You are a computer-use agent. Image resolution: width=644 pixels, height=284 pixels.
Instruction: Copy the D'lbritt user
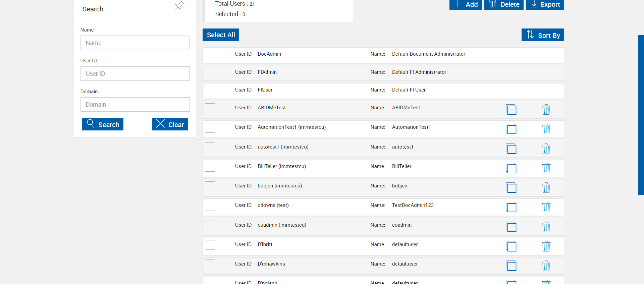[511, 246]
